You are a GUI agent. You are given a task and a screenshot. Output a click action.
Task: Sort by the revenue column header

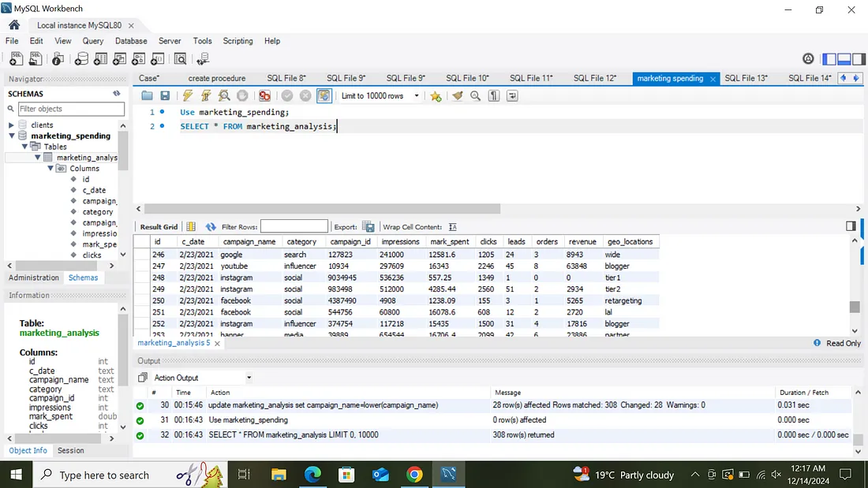click(582, 242)
